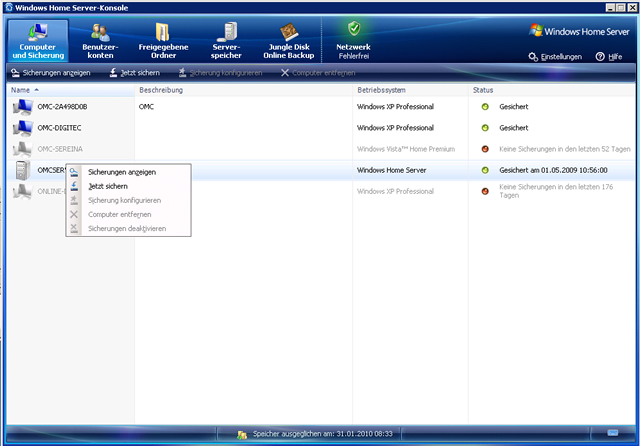Choose Jetzt sichern in context menu

pos(128,186)
